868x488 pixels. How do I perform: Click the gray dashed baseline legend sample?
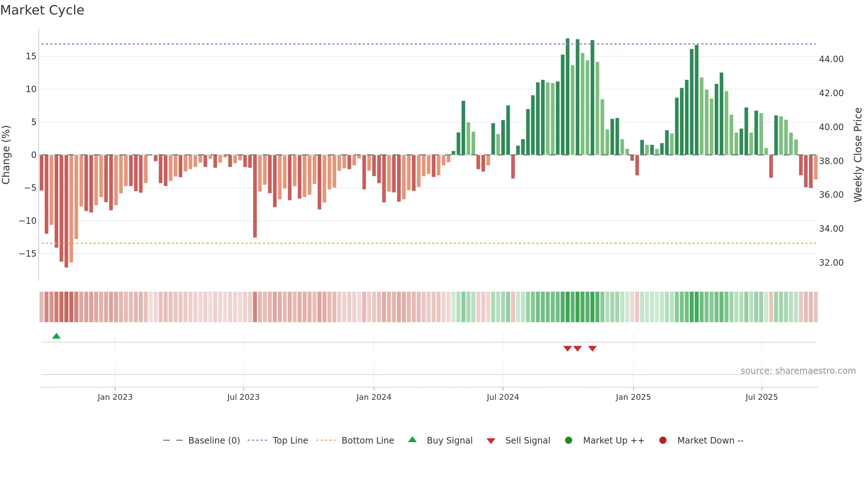tap(173, 440)
